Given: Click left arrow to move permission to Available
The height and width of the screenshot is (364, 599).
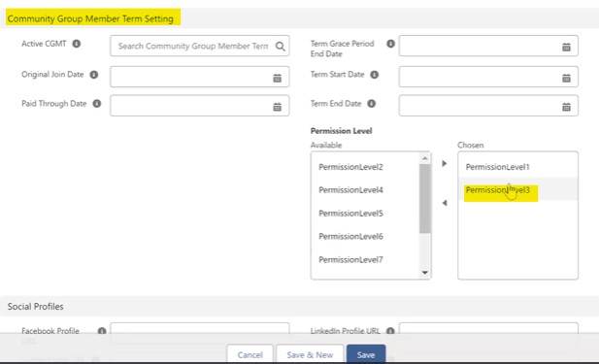Looking at the screenshot, I should click(445, 203).
